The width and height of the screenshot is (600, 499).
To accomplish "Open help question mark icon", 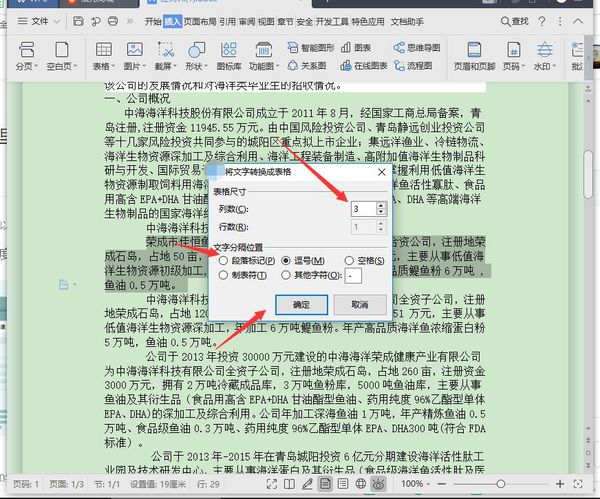I will [x=542, y=21].
